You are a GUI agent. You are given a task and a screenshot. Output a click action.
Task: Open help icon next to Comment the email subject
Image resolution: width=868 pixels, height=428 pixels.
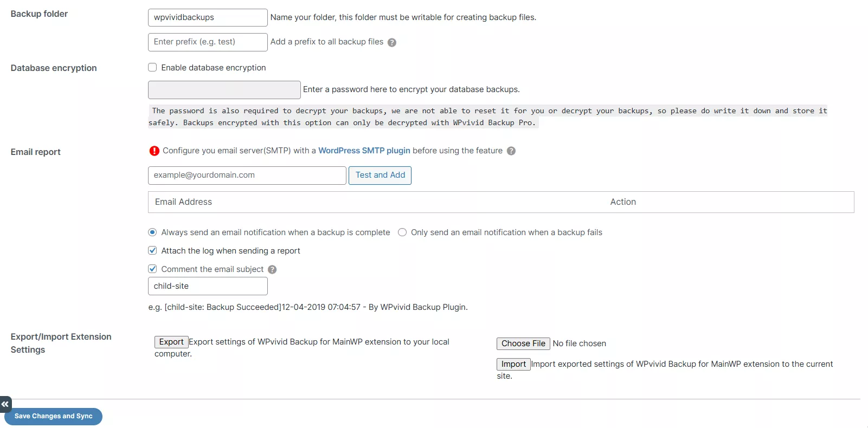[272, 270]
